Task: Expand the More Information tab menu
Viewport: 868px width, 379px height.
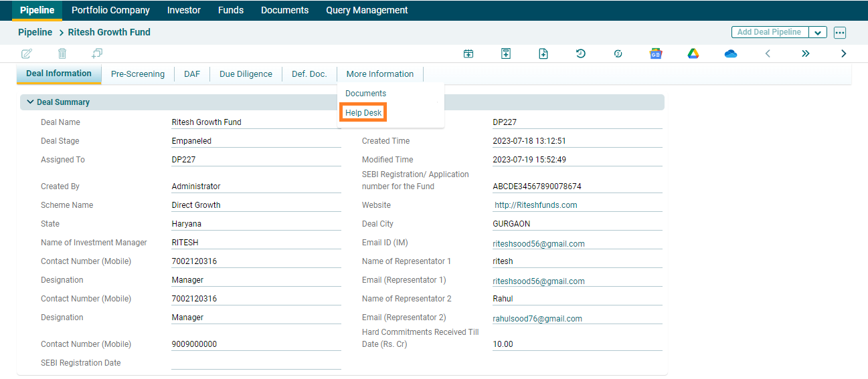Action: click(379, 74)
